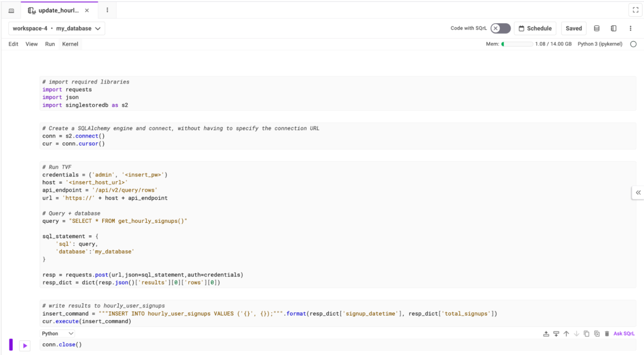Copy the cell using the copy icon
644x355 pixels.
586,333
